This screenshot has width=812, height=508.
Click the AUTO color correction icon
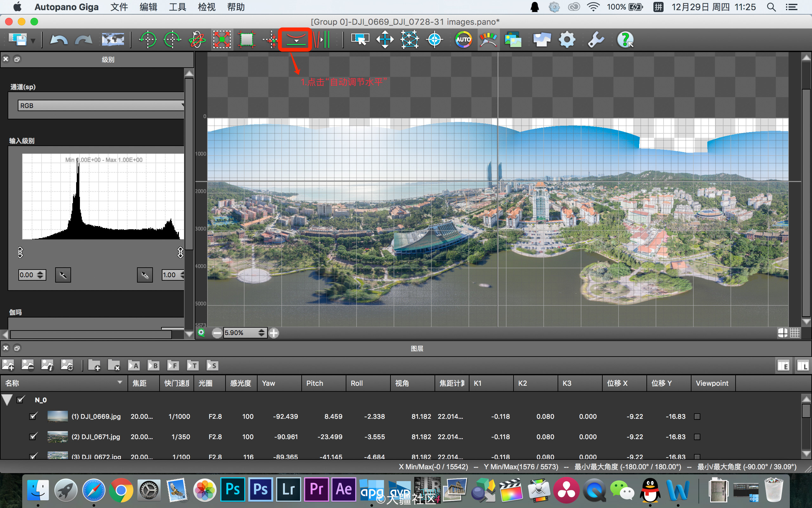[463, 40]
